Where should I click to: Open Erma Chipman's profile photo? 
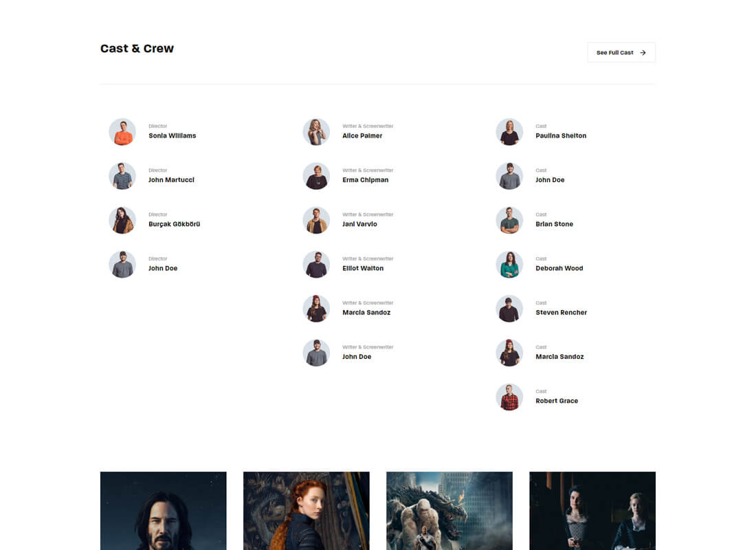point(316,176)
